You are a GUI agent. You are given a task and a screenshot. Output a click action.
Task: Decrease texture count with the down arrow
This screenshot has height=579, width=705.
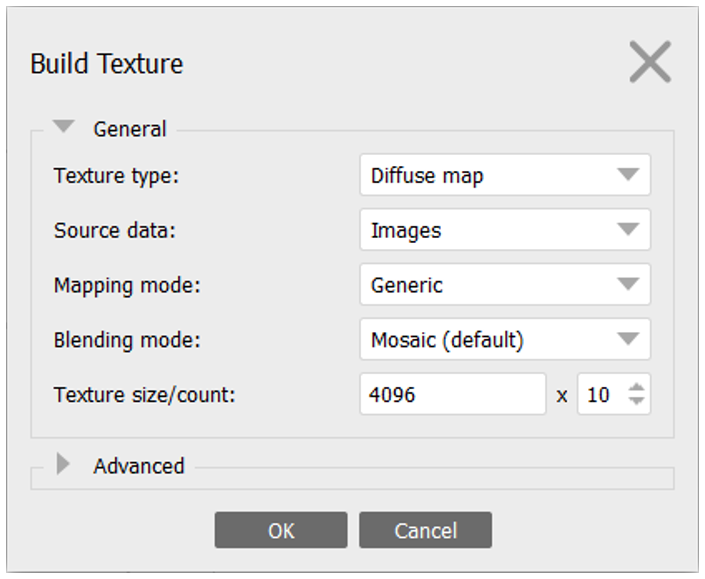pyautogui.click(x=636, y=402)
